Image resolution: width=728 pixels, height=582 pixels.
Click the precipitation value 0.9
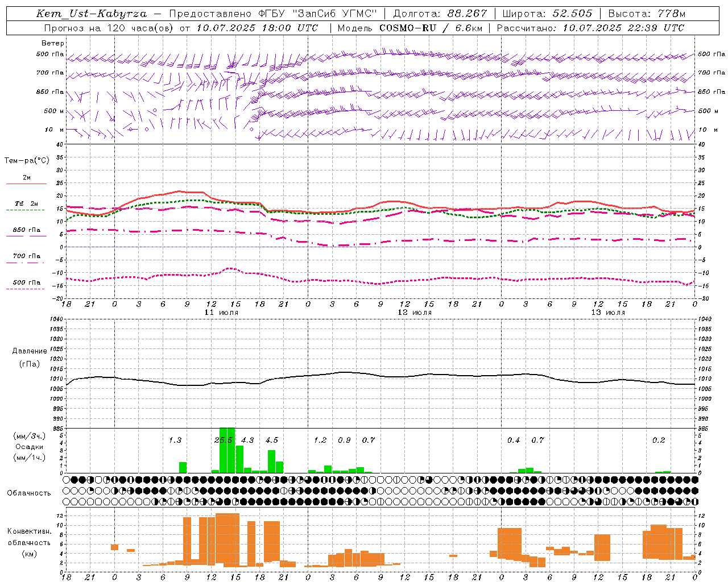344,440
